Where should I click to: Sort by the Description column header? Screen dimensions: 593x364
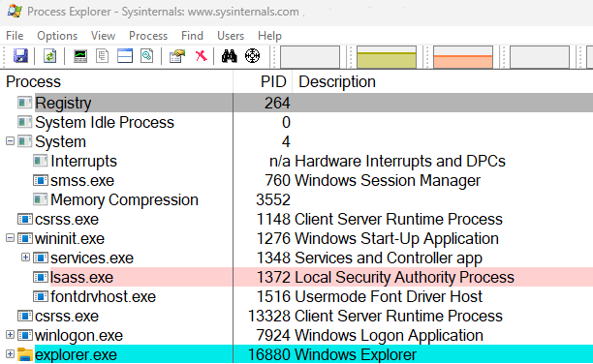click(x=443, y=81)
